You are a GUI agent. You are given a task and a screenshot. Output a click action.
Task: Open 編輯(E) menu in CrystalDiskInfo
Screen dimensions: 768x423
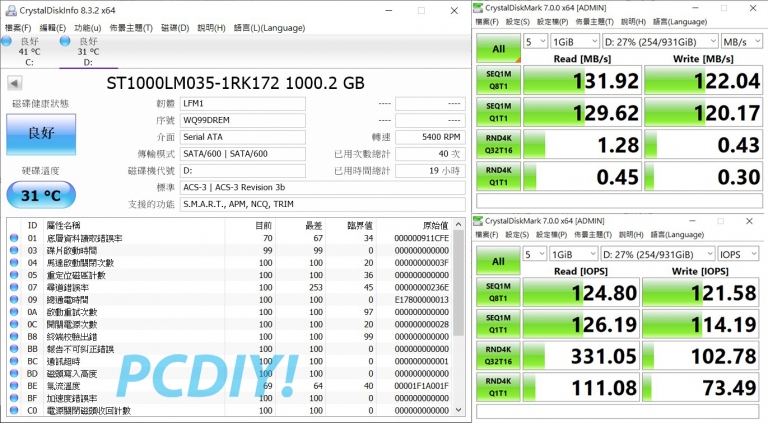pos(52,28)
